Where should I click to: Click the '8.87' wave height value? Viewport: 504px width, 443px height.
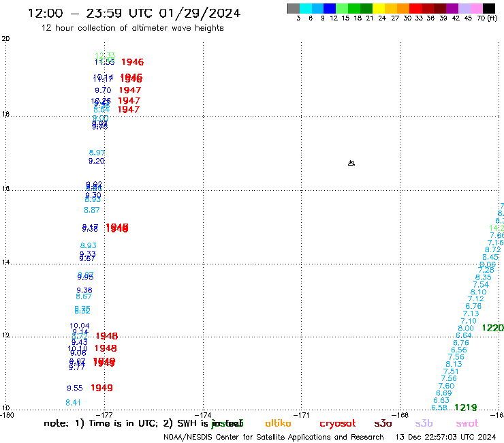92,210
